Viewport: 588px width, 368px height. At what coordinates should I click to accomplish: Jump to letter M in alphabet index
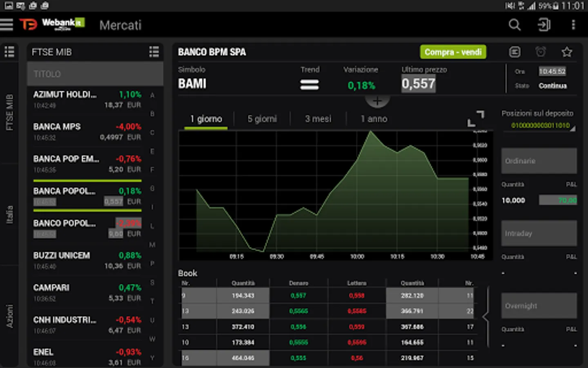(x=152, y=245)
